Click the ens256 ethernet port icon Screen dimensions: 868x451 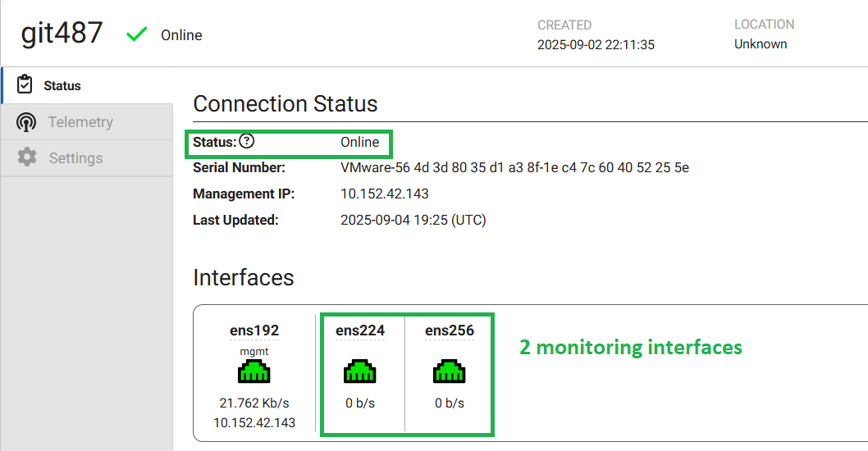(x=450, y=373)
